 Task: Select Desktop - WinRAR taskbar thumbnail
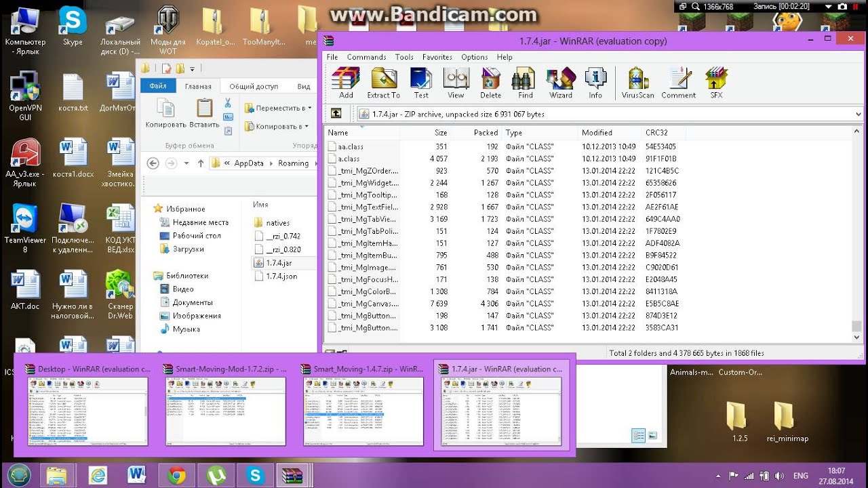pyautogui.click(x=87, y=405)
